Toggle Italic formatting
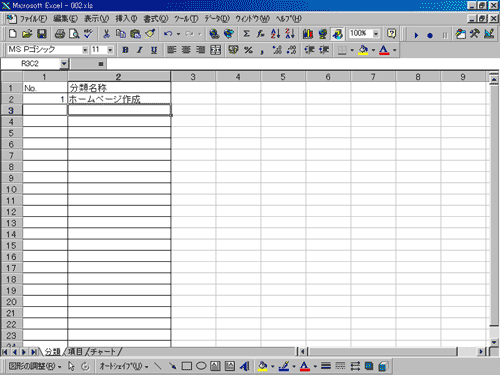Viewport: 500px width, 375px height. [x=140, y=50]
